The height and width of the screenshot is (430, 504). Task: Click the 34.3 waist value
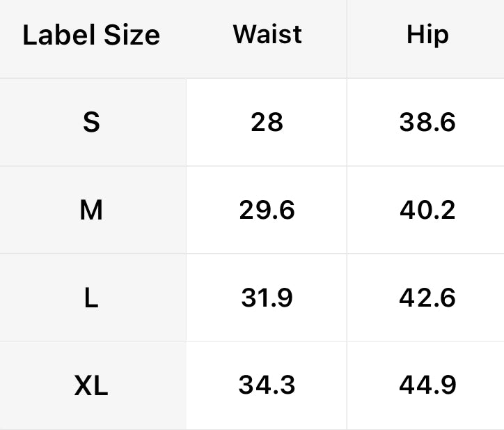[x=267, y=385]
